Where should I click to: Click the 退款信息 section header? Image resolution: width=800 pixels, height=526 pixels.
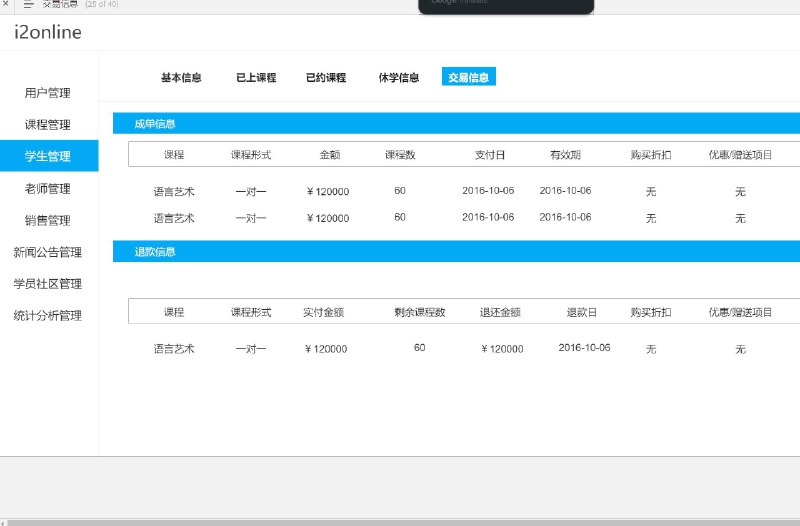(456, 252)
